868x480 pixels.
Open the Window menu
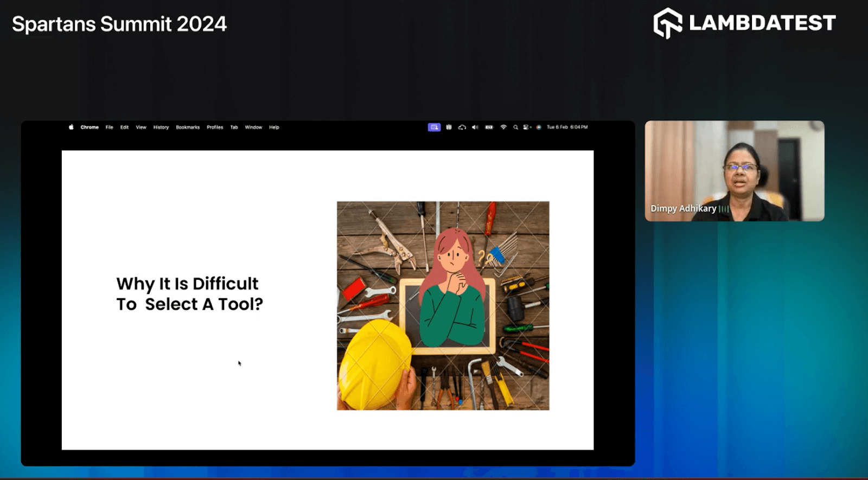[253, 127]
